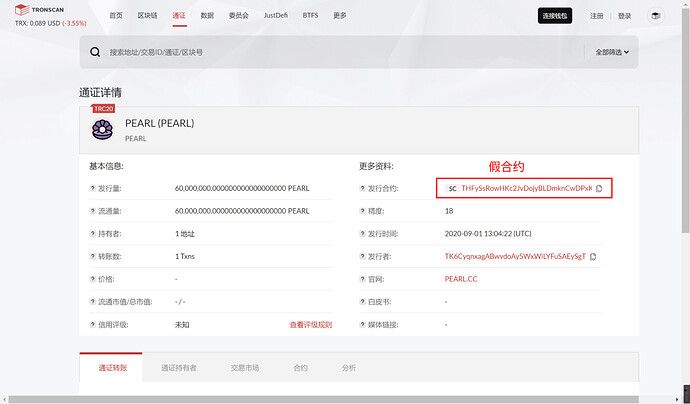Screen dimensions: 690x404
Task: Click the 连接钱包 button
Action: click(555, 16)
